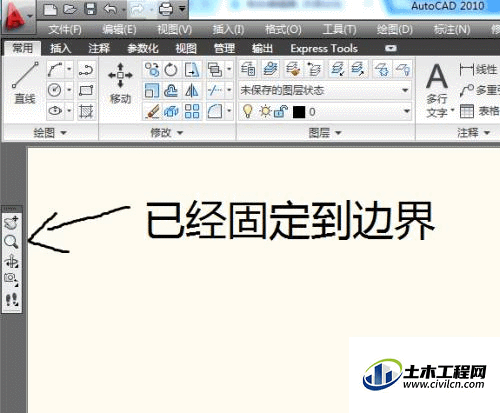The width and height of the screenshot is (500, 413).
Task: Select the Hatch tool
Action: pos(86,111)
